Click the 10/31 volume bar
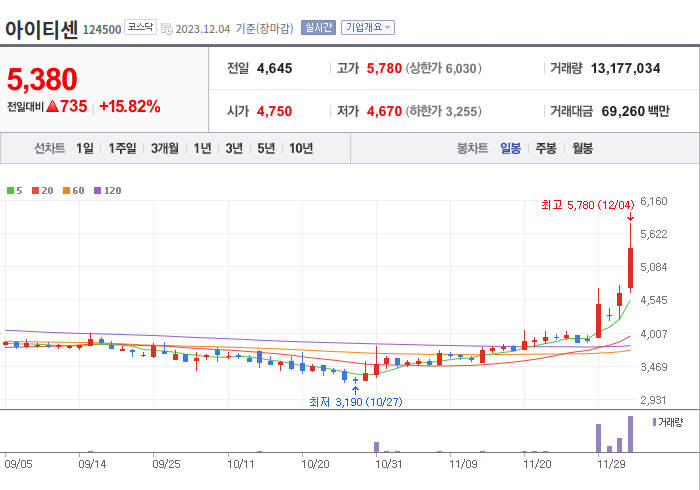 point(376,447)
